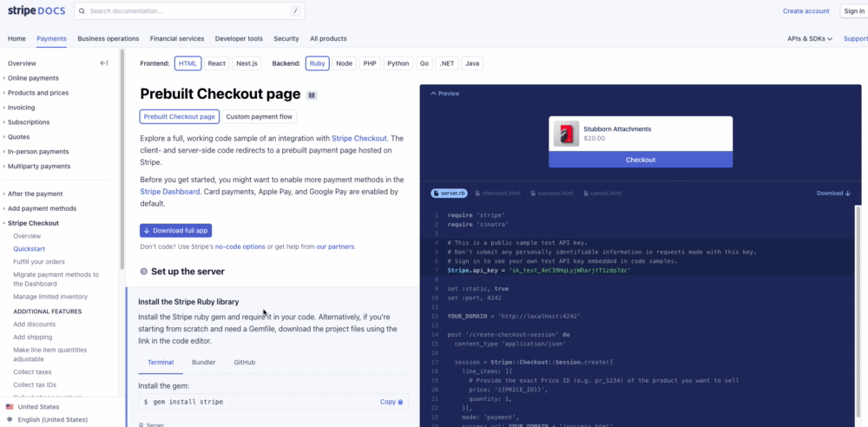Select Go backend option
868x427 pixels.
[424, 63]
